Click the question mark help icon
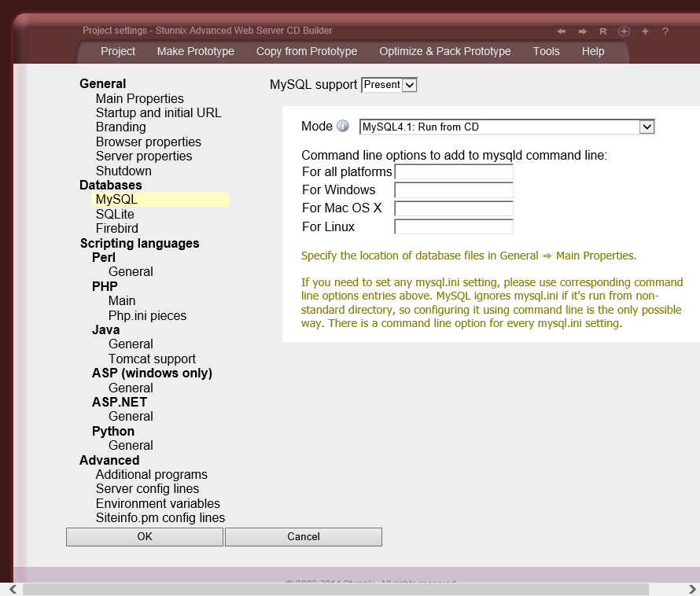700x596 pixels. coord(665,31)
